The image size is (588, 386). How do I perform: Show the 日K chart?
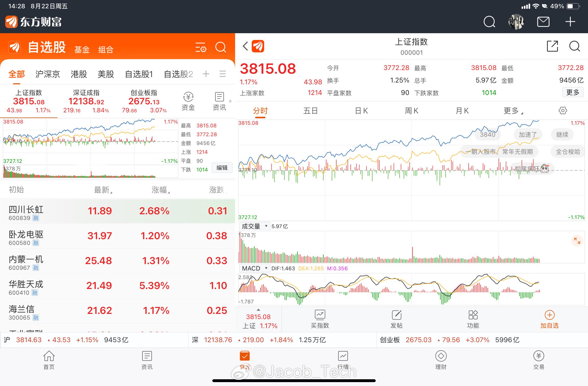(361, 111)
